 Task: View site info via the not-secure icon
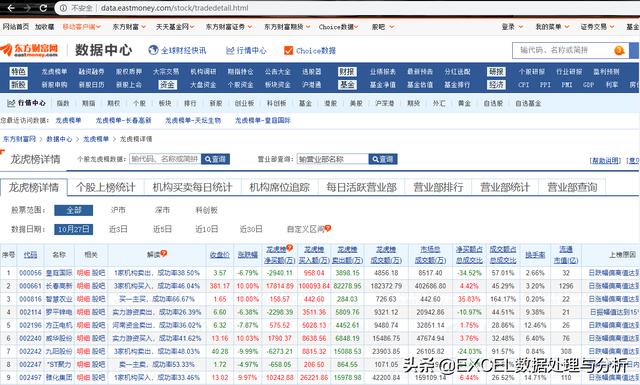[63, 8]
